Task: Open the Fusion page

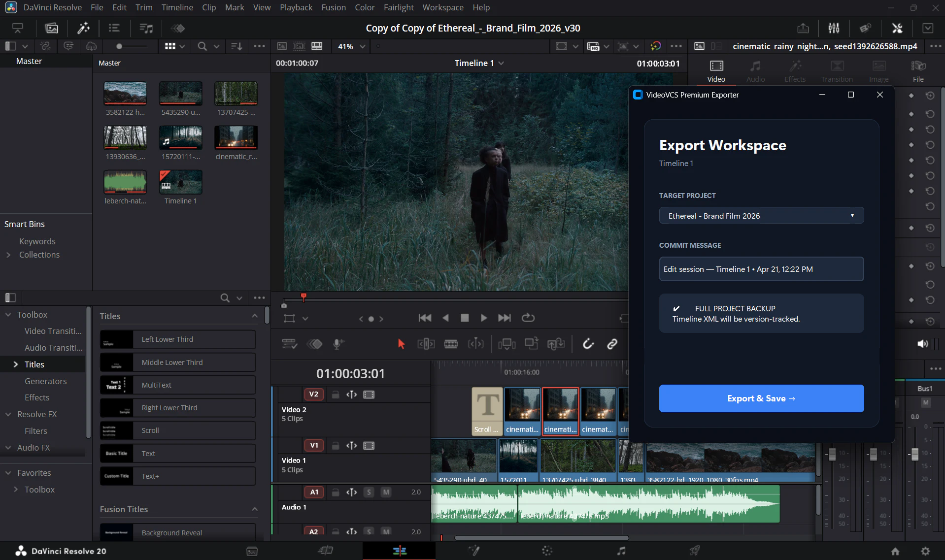Action: click(474, 551)
